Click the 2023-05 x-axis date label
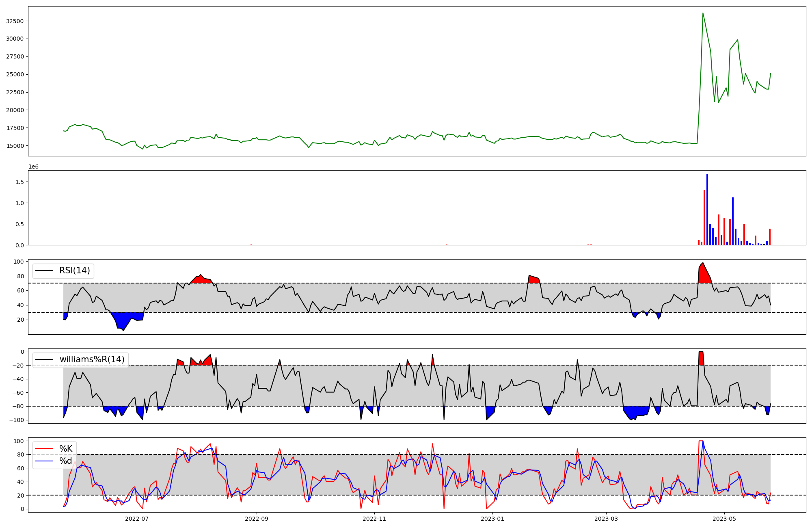Viewport: 812px width, 528px height. 724,519
